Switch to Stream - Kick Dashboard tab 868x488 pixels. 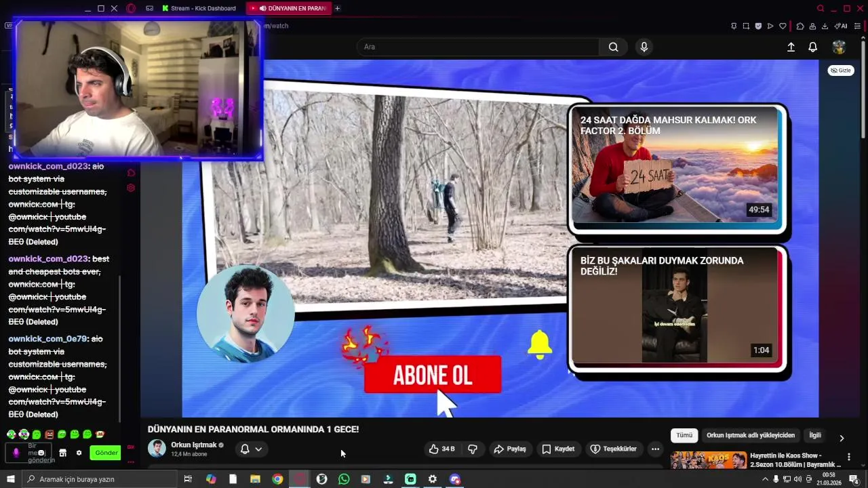(199, 8)
